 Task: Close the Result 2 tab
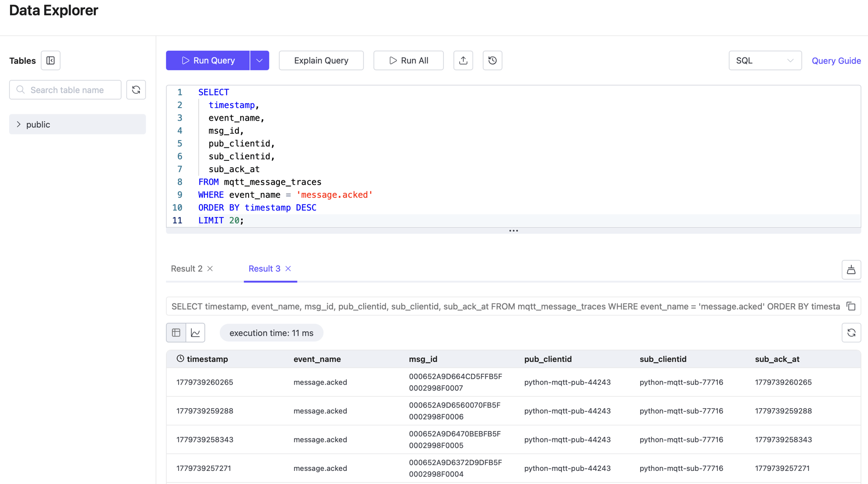[x=210, y=268]
